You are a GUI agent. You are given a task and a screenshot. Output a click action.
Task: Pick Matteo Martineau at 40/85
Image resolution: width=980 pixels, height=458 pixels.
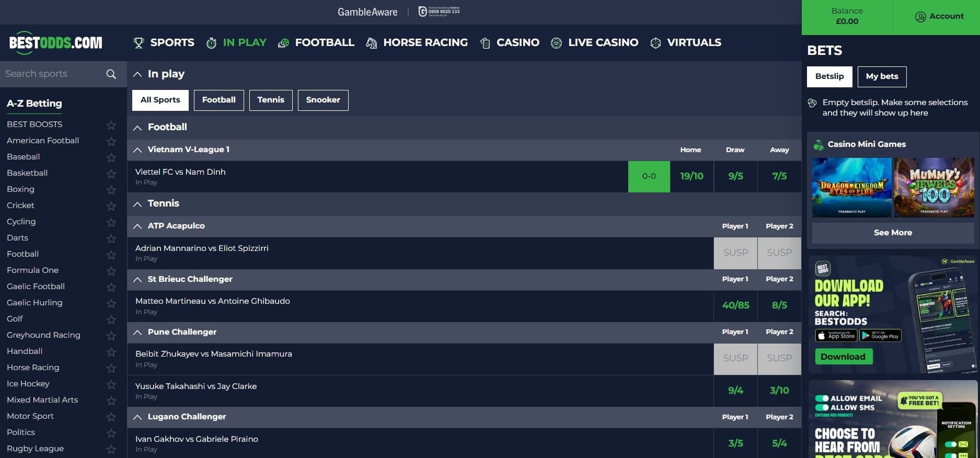point(735,305)
